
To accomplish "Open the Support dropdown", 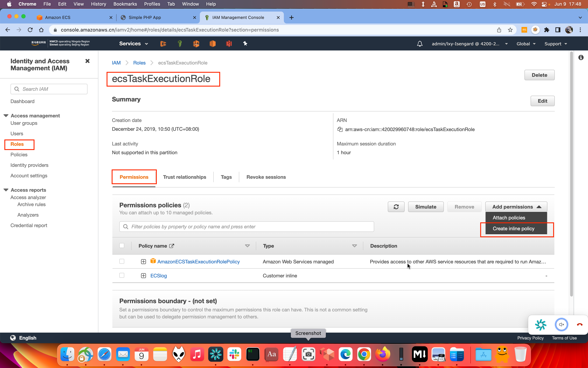I will pos(555,44).
